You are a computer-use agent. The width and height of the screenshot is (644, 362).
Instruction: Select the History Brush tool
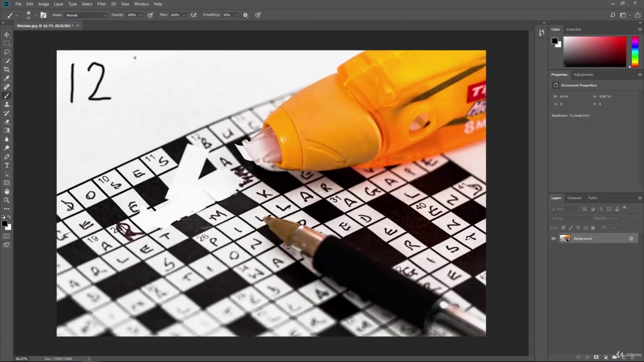[x=7, y=113]
